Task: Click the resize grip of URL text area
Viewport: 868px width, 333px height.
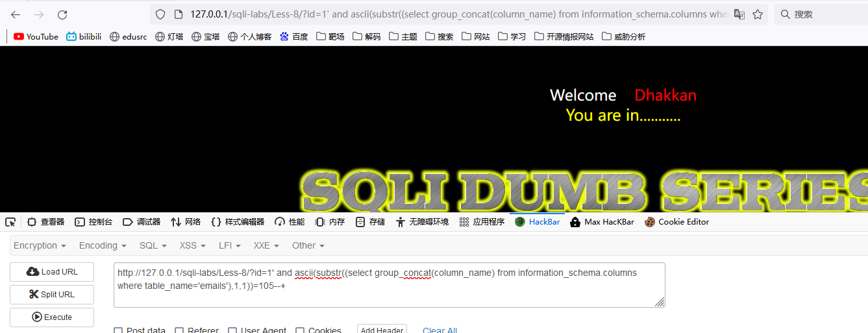Action: pos(660,302)
